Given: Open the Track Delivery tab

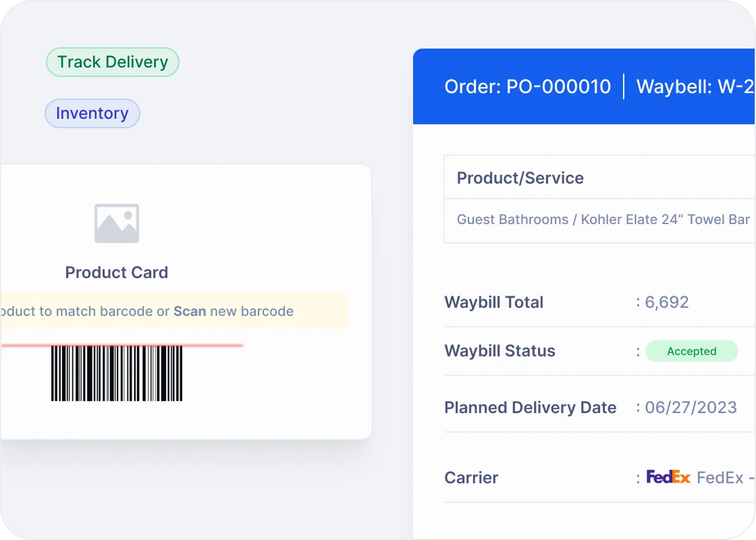Looking at the screenshot, I should [x=112, y=61].
